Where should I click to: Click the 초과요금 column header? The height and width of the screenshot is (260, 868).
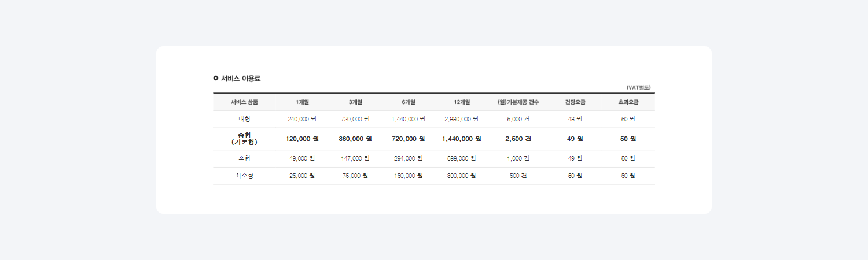(628, 102)
